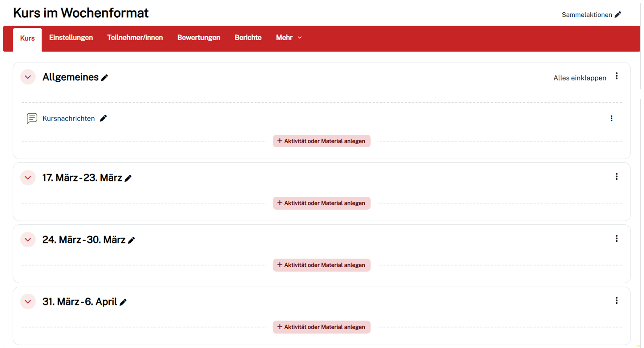Collapse the 24. März-30. März section
644x348 pixels.
28,240
